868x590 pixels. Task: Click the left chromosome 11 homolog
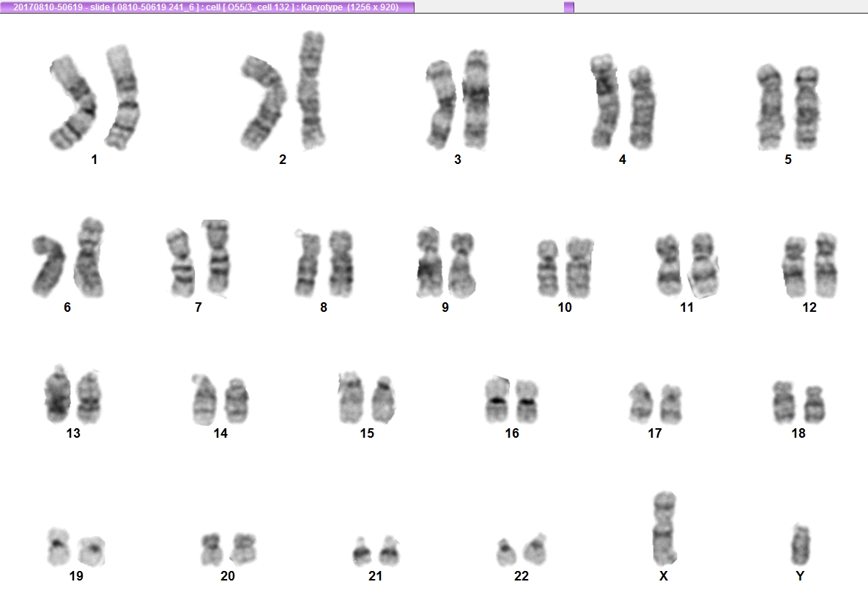669,265
